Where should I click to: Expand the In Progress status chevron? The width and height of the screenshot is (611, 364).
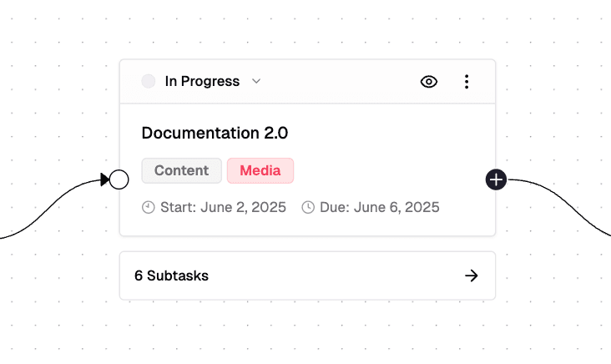coord(256,82)
